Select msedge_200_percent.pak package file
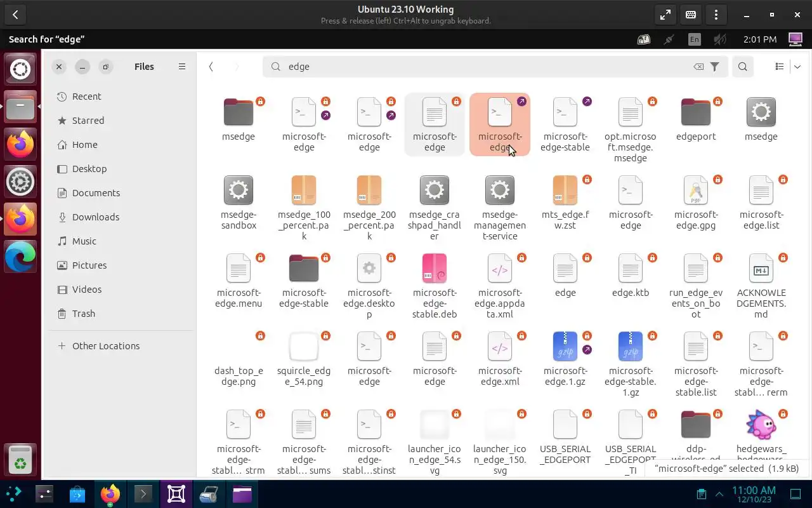The height and width of the screenshot is (508, 812). [369, 190]
